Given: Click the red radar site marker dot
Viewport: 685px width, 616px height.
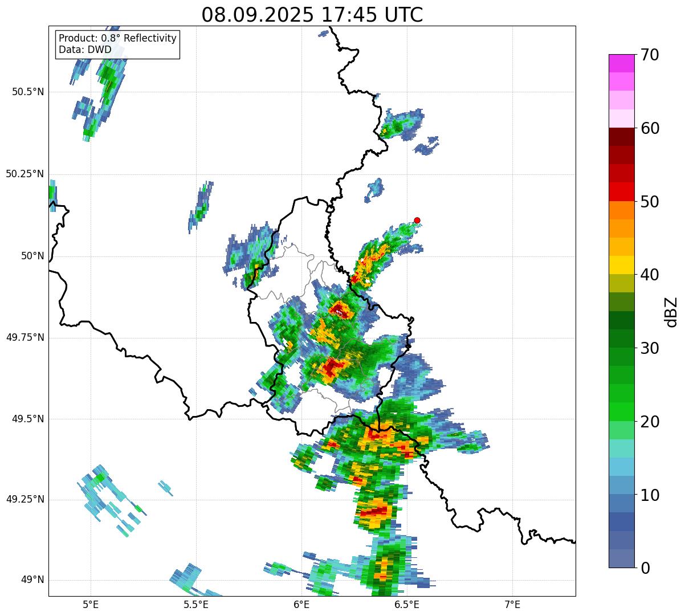Looking at the screenshot, I should pyautogui.click(x=417, y=220).
